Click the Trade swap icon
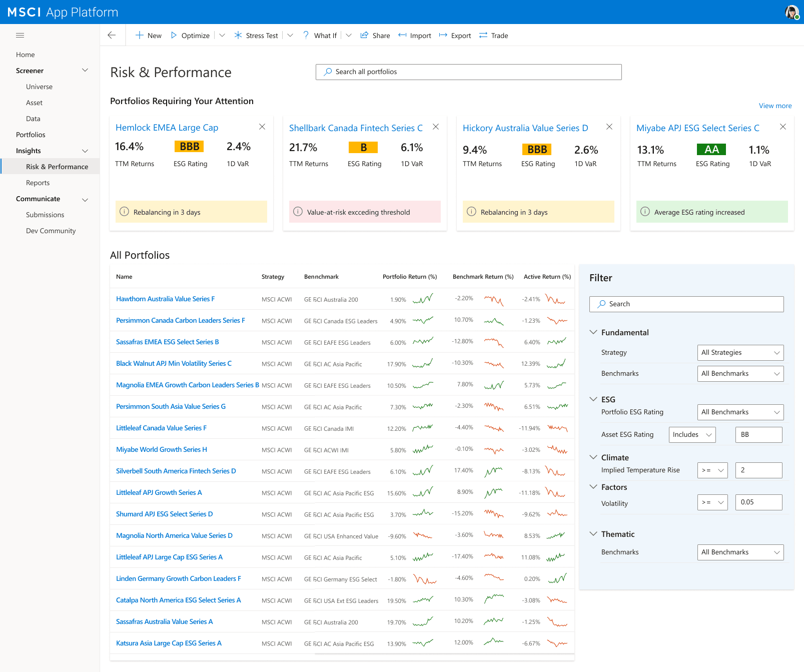This screenshot has height=672, width=804. [x=483, y=35]
